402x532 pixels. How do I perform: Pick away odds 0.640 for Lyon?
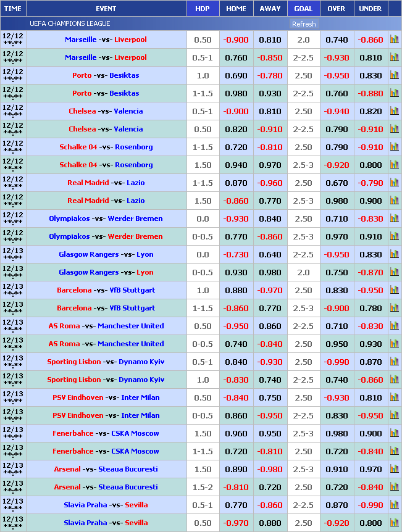coord(270,254)
